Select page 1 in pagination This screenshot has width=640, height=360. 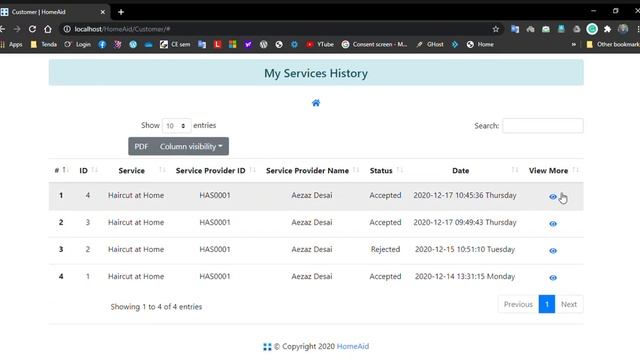point(547,304)
